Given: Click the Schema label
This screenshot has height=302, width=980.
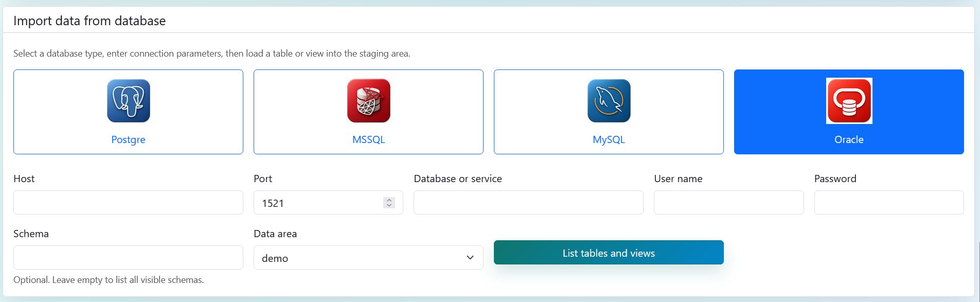Looking at the screenshot, I should click(31, 234).
